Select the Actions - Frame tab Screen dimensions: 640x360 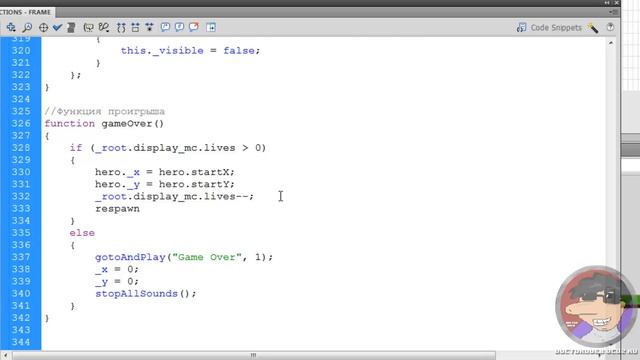26,12
